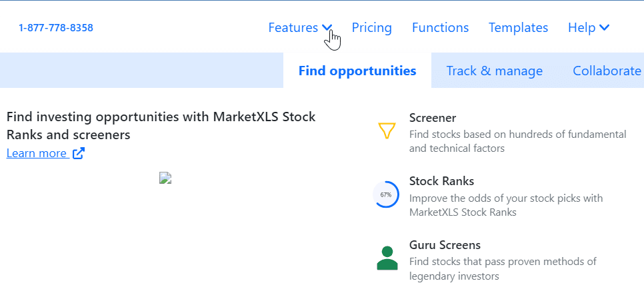
Task: Open the Guru Screens feature title
Action: [x=445, y=245]
